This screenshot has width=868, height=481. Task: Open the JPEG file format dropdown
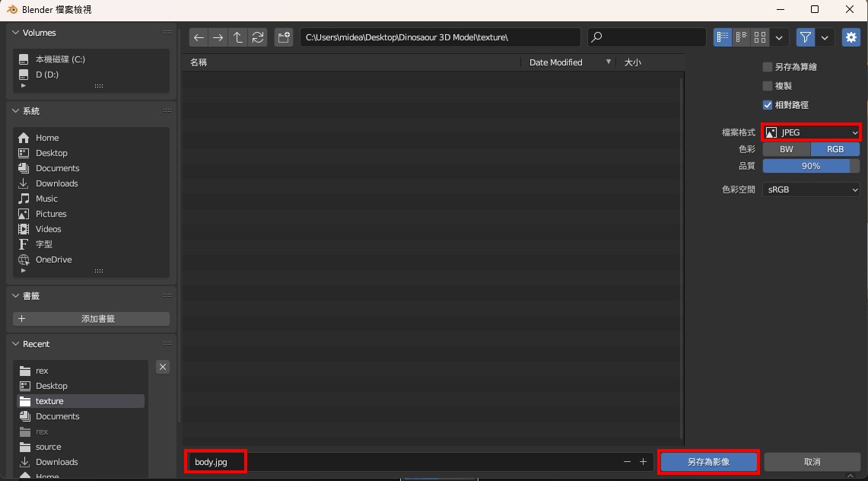[811, 132]
